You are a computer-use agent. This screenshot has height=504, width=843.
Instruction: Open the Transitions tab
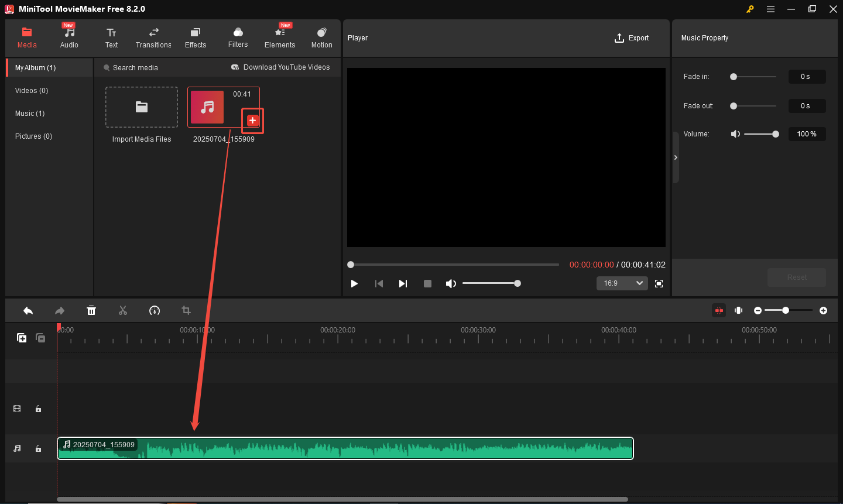[153, 38]
